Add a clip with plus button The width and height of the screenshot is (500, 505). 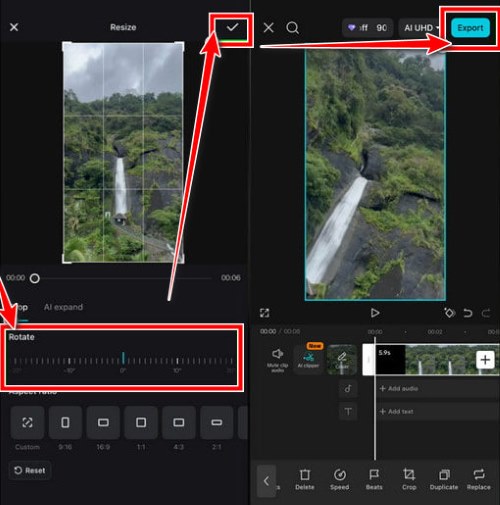[x=485, y=360]
